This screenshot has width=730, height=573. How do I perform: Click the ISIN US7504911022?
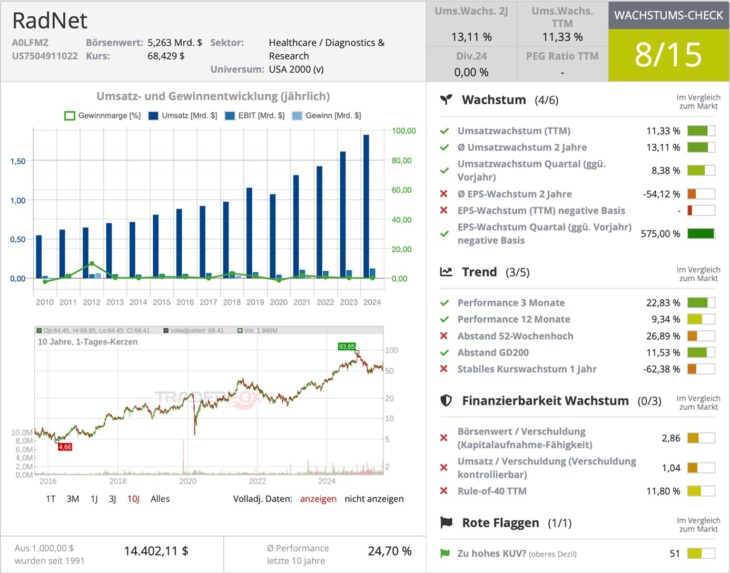point(45,56)
